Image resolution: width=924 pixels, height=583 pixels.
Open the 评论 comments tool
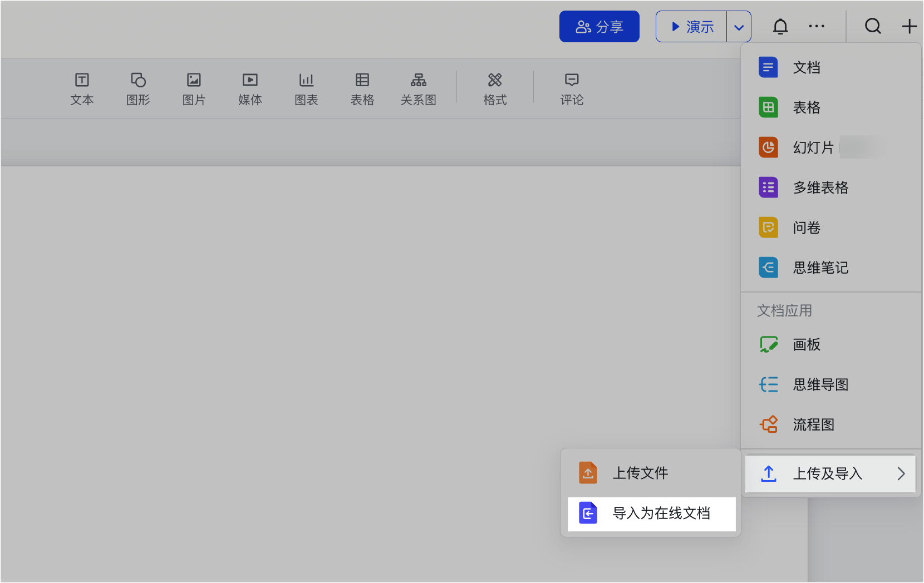click(x=572, y=88)
